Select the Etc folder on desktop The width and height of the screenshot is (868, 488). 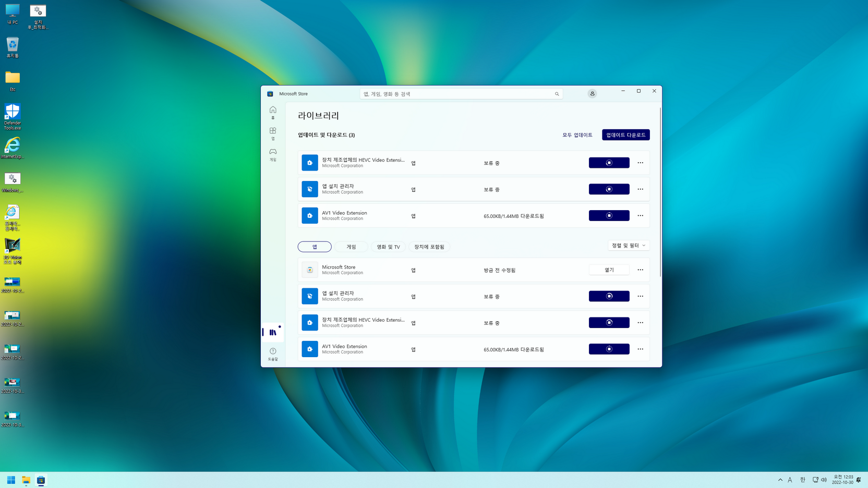(x=13, y=81)
